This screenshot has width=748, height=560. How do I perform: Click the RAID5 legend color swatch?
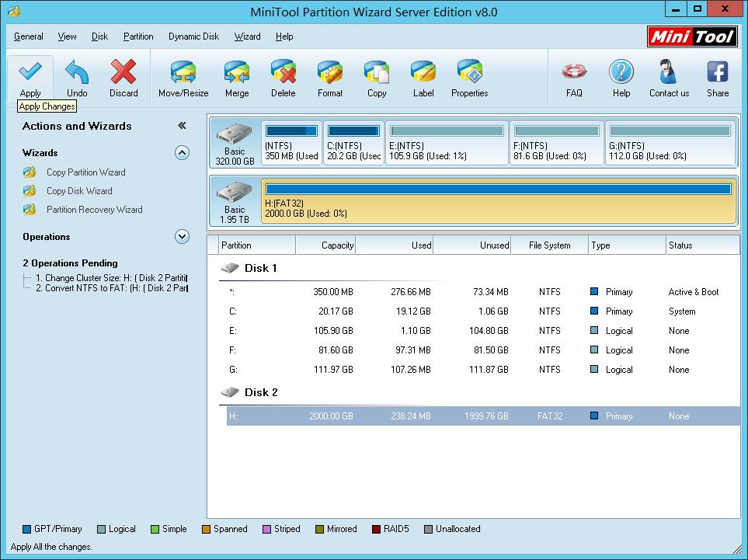pyautogui.click(x=377, y=529)
